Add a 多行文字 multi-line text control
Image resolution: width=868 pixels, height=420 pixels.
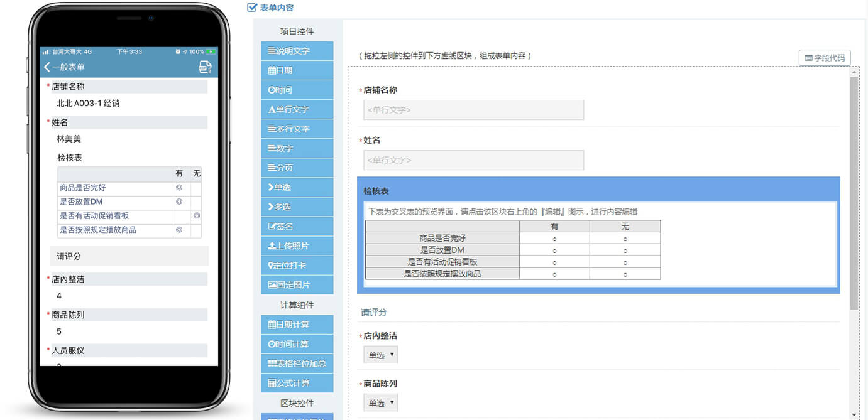click(297, 129)
